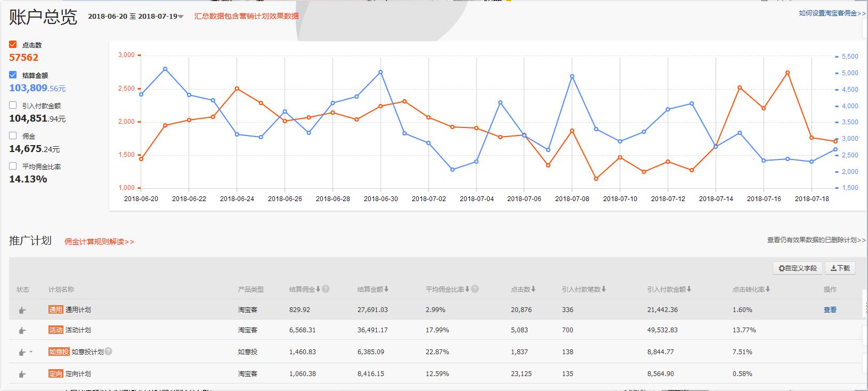The width and height of the screenshot is (868, 391).
Task: Uncheck the 点击数 metric checkbox
Action: tap(13, 45)
